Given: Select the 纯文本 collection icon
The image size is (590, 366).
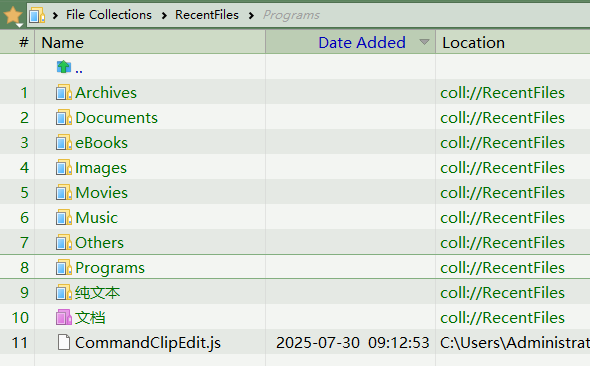Looking at the screenshot, I should click(64, 293).
